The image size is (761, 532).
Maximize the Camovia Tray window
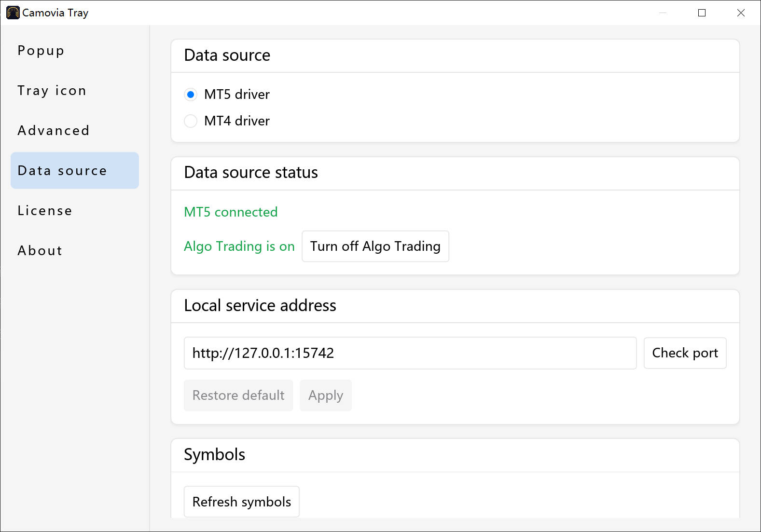click(702, 13)
